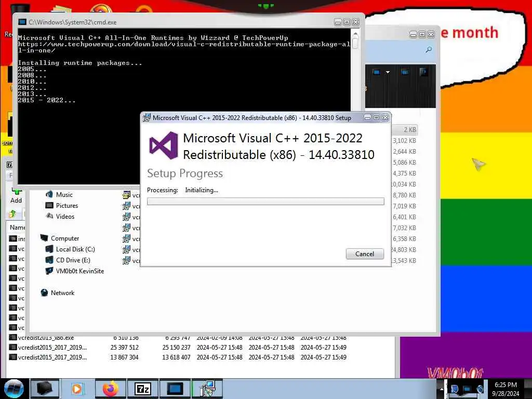The height and width of the screenshot is (399, 532).
Task: Click the Explorer change view icon
Action: pos(377,72)
